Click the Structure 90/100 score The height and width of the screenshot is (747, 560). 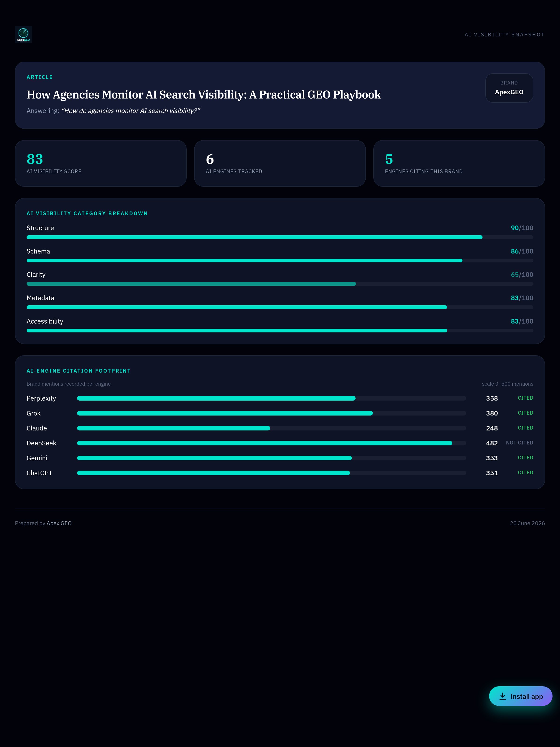click(x=522, y=228)
